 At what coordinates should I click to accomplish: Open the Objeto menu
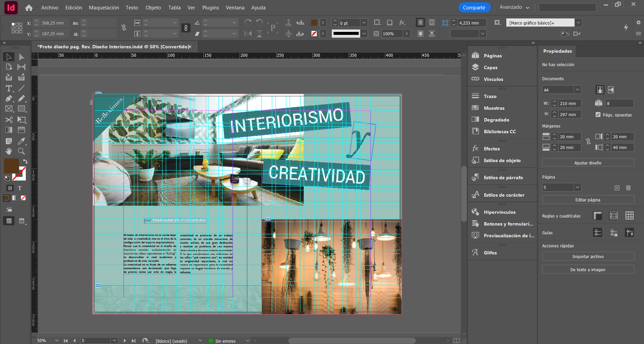coord(153,8)
